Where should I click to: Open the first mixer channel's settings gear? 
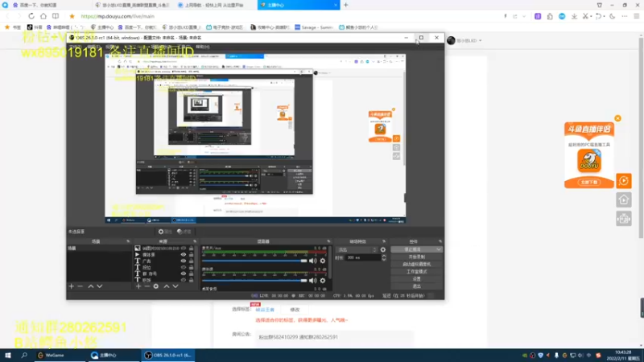323,261
